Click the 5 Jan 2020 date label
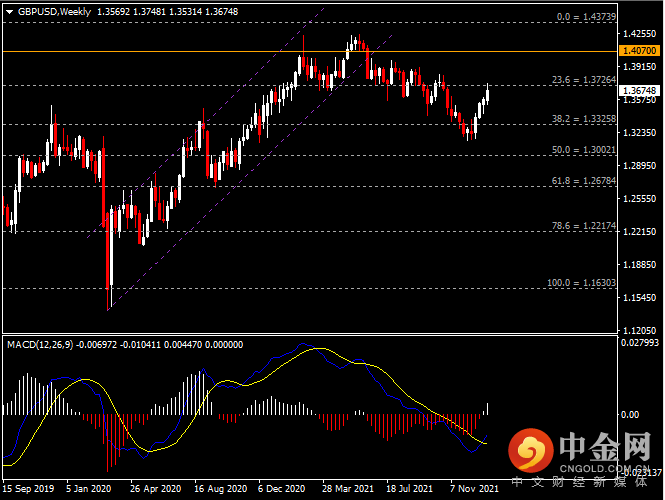 coord(88,489)
